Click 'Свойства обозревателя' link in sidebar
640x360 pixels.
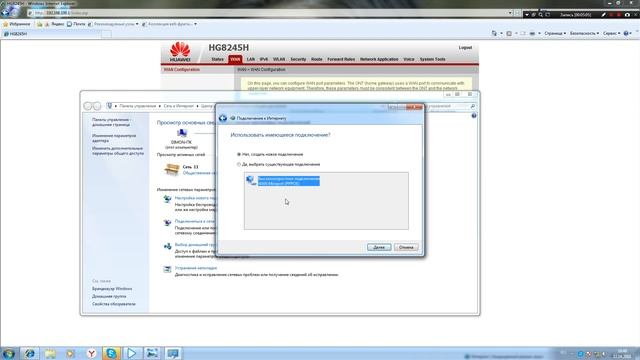113,304
